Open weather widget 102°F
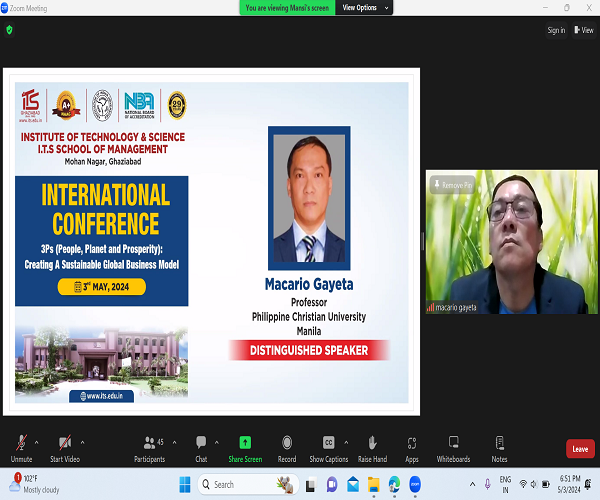 34,484
